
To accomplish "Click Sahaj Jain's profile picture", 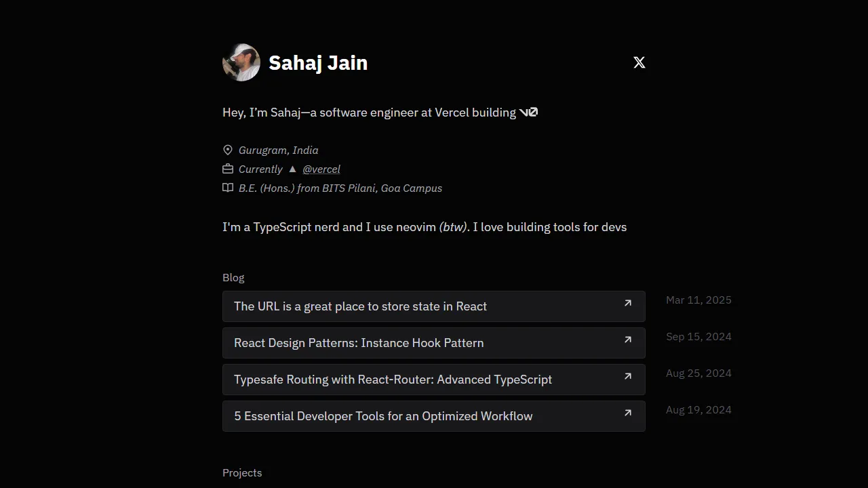I will tap(241, 62).
